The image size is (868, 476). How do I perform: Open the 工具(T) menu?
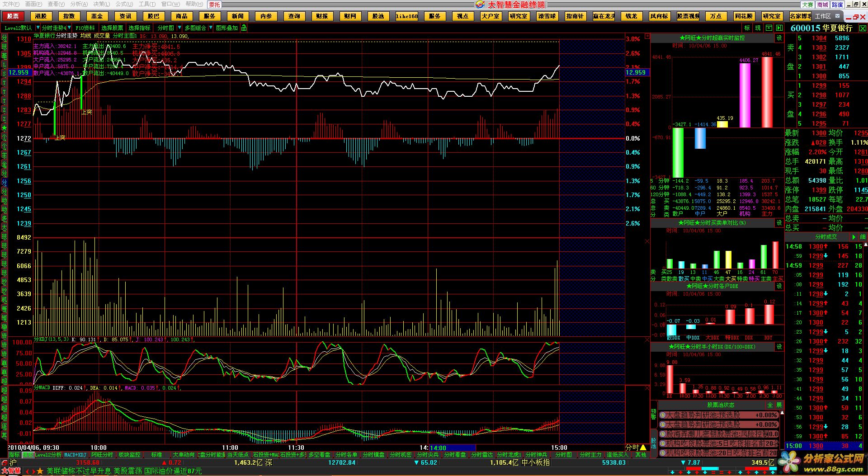click(x=147, y=4)
